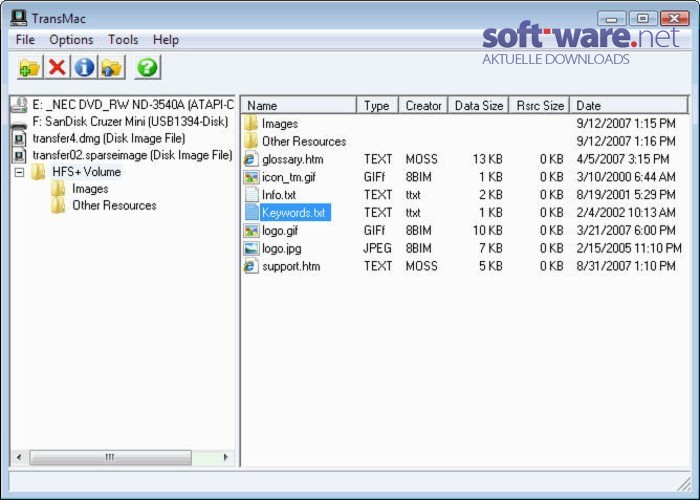Screen dimensions: 700x500
Task: Select transfer4.dmg disk image entry
Action: 108,138
